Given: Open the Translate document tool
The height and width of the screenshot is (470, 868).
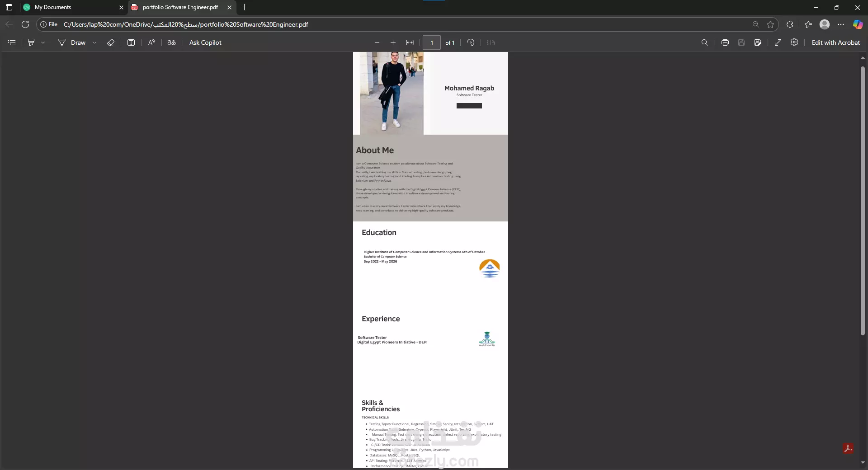Looking at the screenshot, I should pyautogui.click(x=171, y=42).
